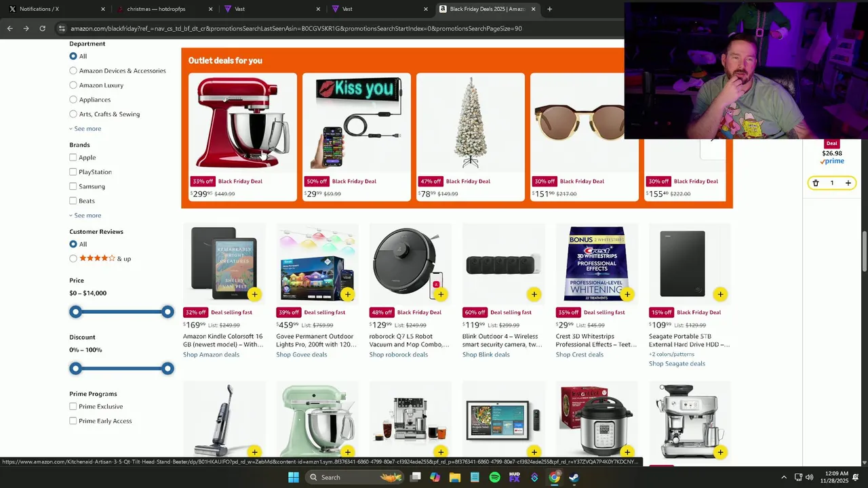
Task: Enable the Prime Early Access filter
Action: [73, 421]
